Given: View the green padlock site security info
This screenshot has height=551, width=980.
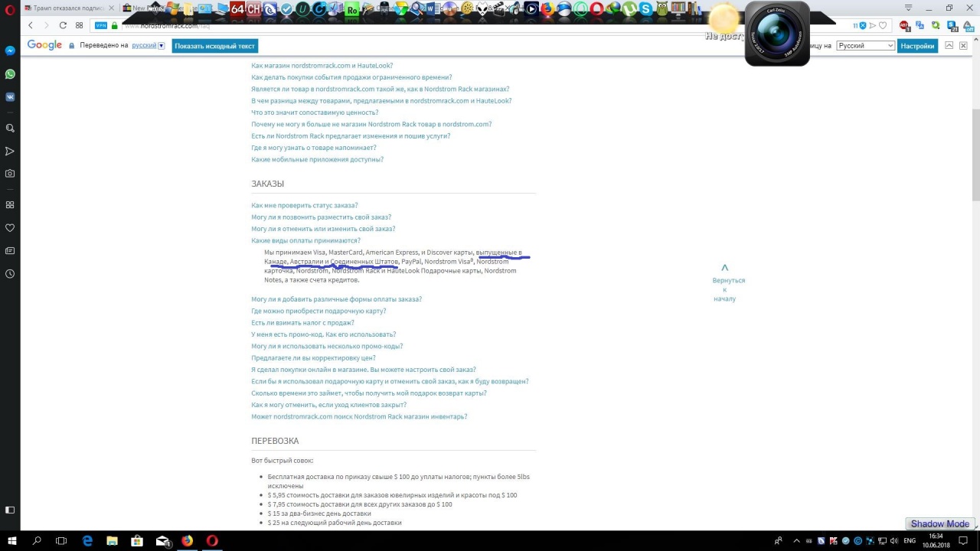Looking at the screenshot, I should coord(115,25).
